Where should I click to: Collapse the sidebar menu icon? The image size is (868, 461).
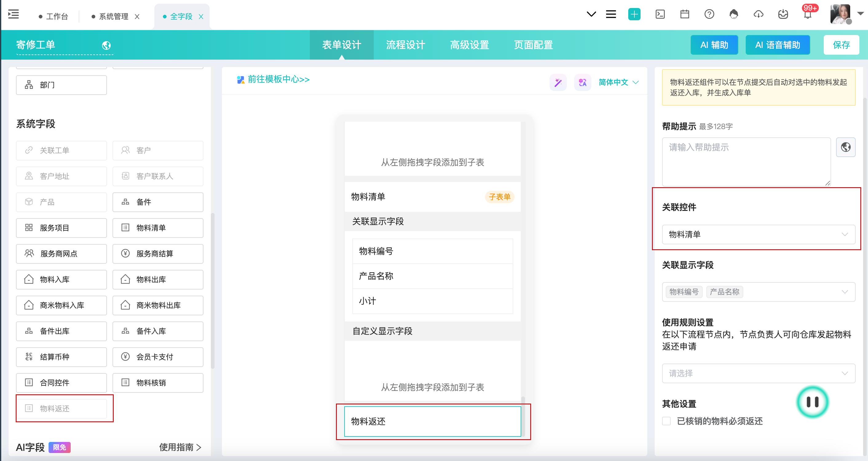[x=14, y=14]
